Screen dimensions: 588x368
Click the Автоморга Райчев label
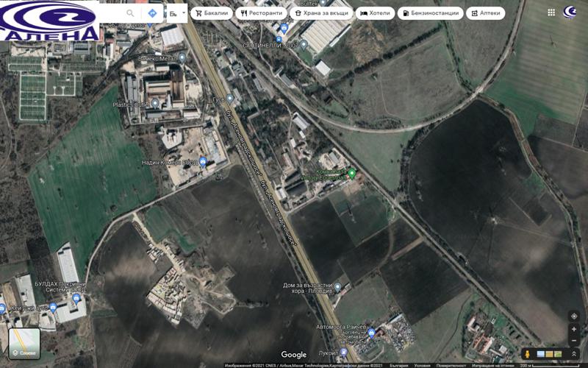pyautogui.click(x=341, y=327)
